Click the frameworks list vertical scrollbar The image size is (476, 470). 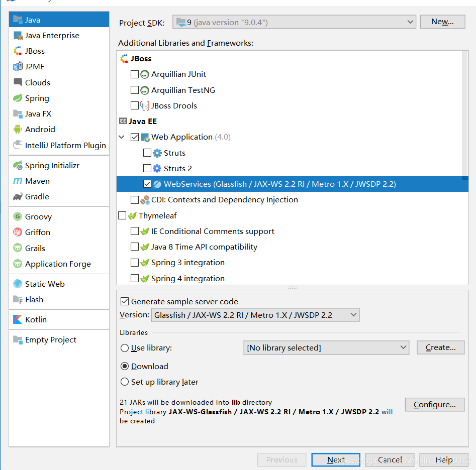click(x=465, y=115)
